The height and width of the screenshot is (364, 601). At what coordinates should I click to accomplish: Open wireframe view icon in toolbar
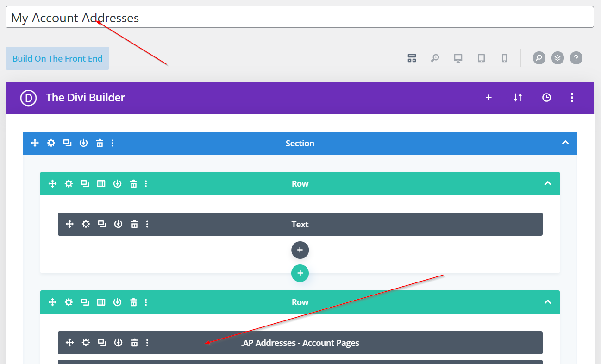[412, 58]
